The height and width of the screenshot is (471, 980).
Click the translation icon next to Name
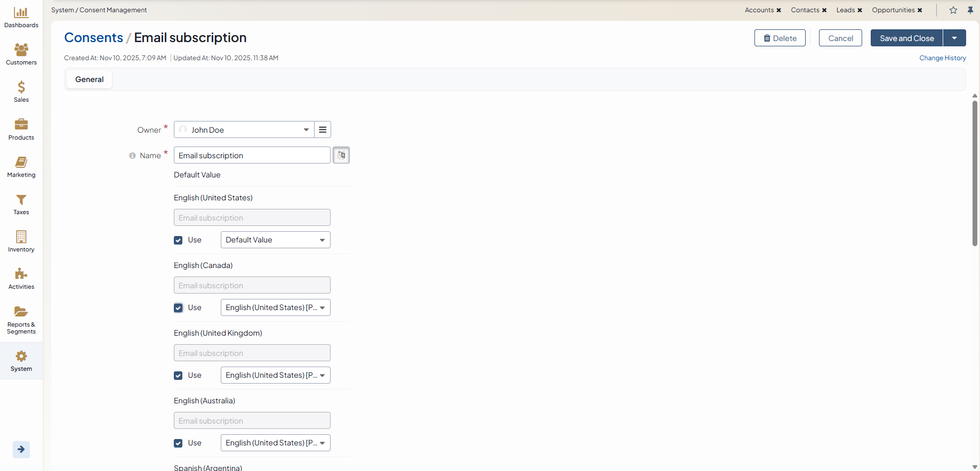coord(341,155)
